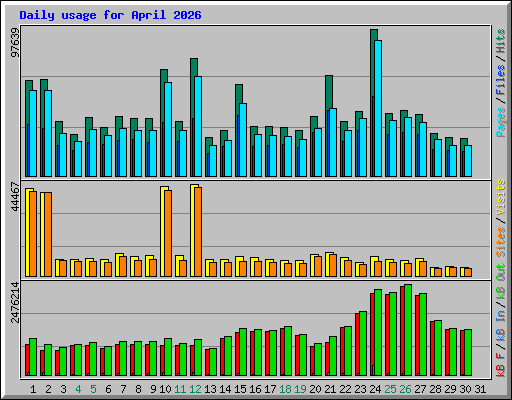Click the "Visits" legend label
Image resolution: width=512 pixels, height=400 pixels.
(501, 197)
